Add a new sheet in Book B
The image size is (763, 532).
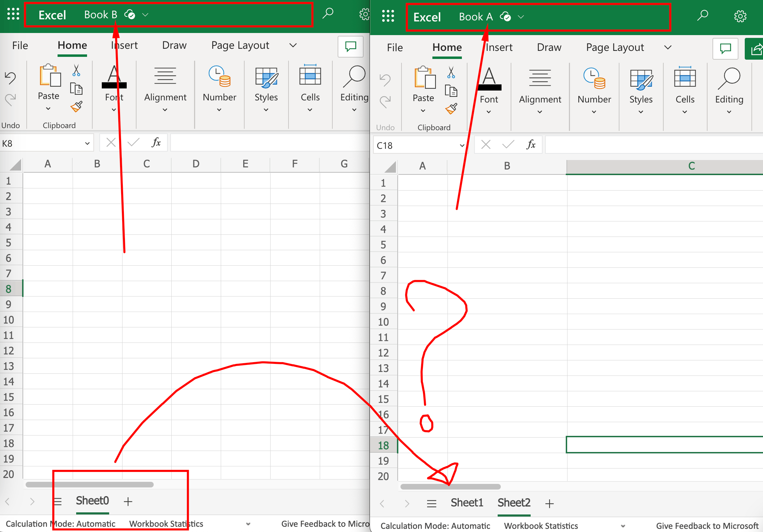point(128,501)
